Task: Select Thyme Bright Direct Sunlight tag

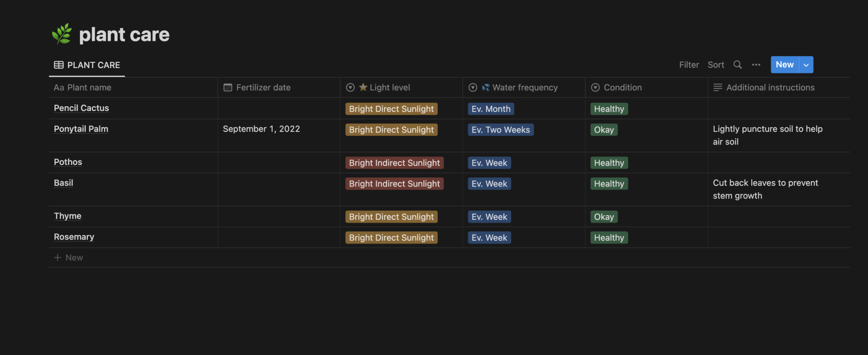Action: tap(391, 217)
